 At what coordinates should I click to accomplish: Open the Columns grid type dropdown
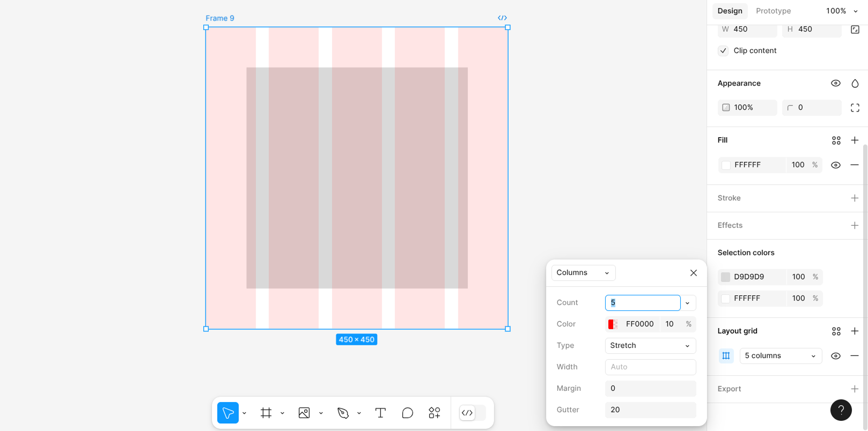coord(583,273)
